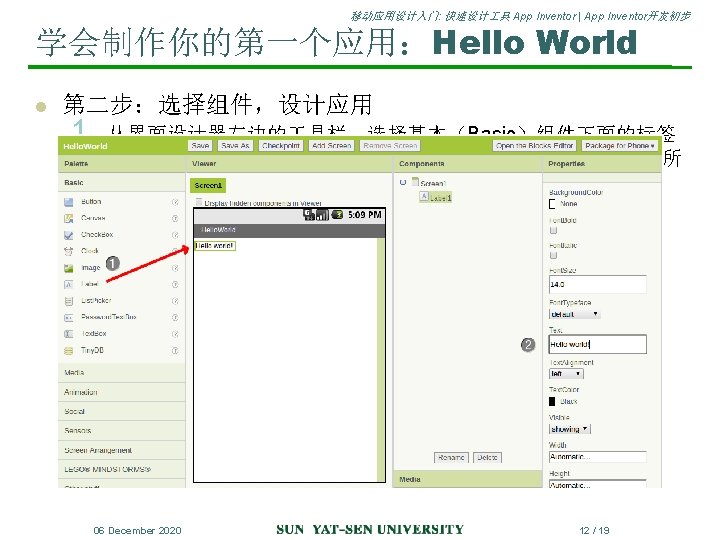
Task: Select Screen1 in Components tree
Action: (433, 183)
